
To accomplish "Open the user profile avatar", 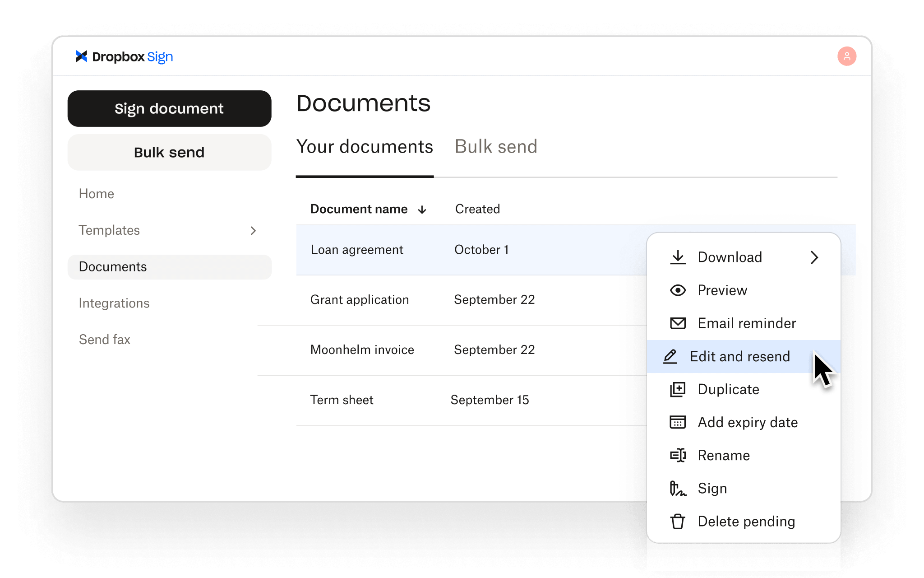I will pyautogui.click(x=847, y=56).
